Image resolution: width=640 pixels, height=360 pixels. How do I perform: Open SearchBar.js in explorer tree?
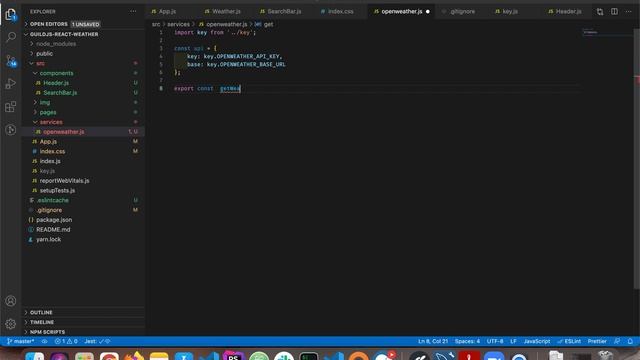pos(83,93)
